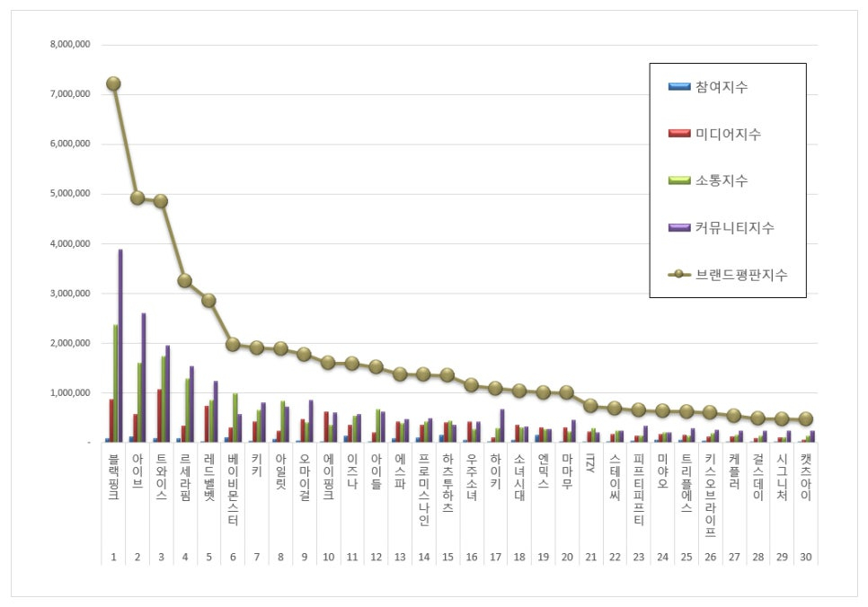Click the 4,000,000 y-axis value
Image resolution: width=868 pixels, height=607 pixels.
coord(75,243)
